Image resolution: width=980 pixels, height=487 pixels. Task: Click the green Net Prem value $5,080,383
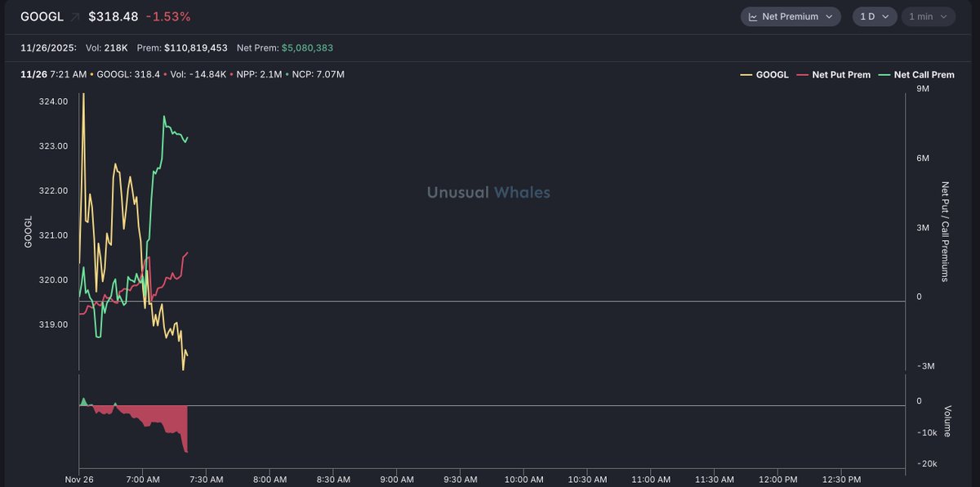(x=307, y=48)
